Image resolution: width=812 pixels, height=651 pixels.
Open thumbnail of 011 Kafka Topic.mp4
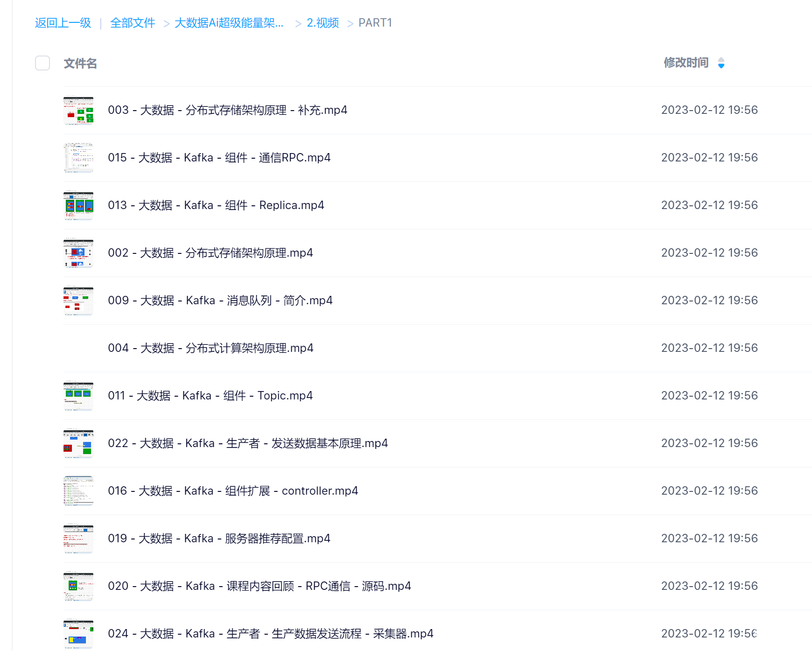pos(78,396)
